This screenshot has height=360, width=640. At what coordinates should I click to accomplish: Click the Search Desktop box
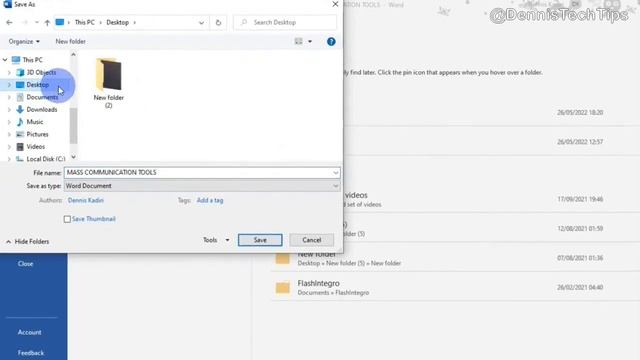click(285, 22)
